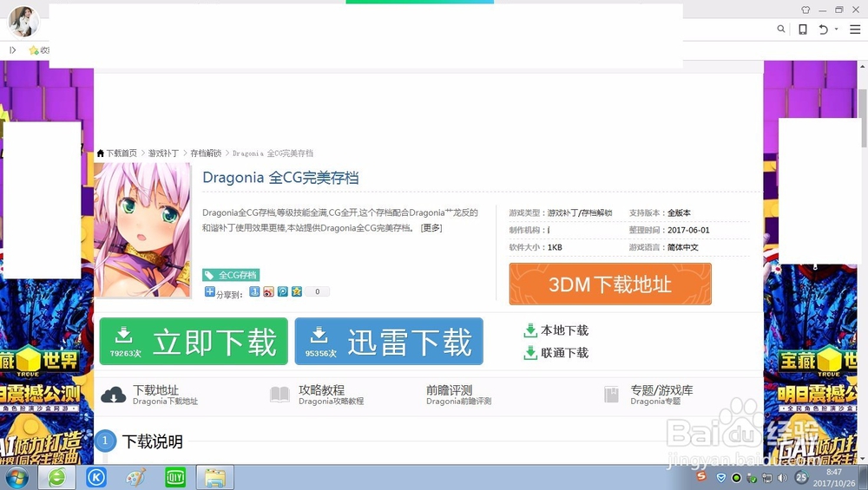The image size is (868, 490).
Task: Click the 下载说明 section heading
Action: click(x=152, y=442)
